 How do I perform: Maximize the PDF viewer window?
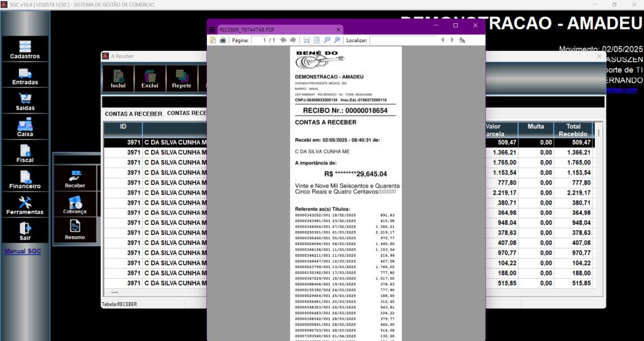[x=455, y=26]
